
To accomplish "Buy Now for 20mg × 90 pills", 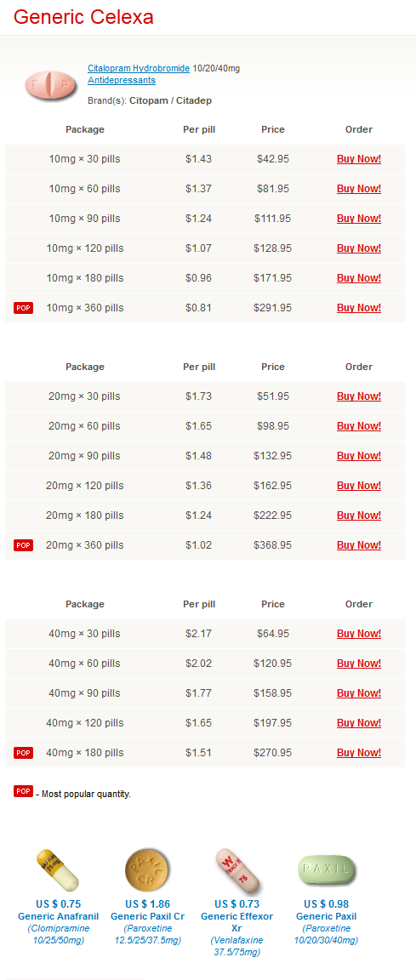I will click(x=358, y=456).
